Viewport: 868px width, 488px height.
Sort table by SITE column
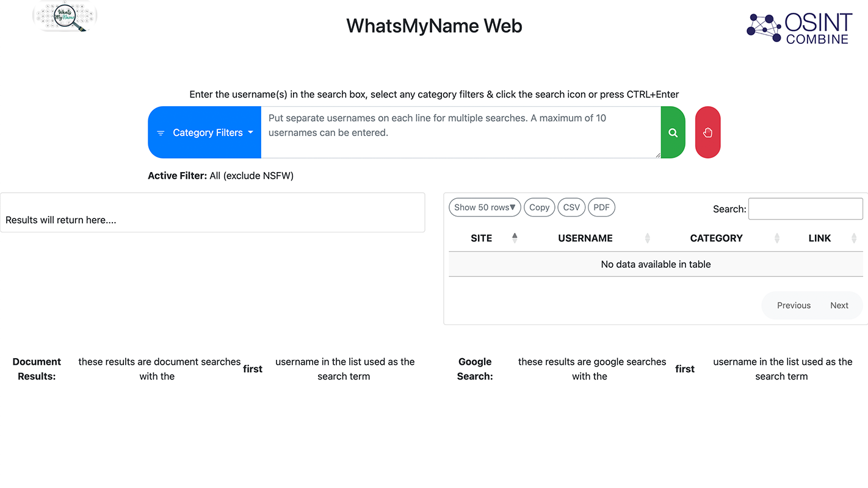pos(485,239)
